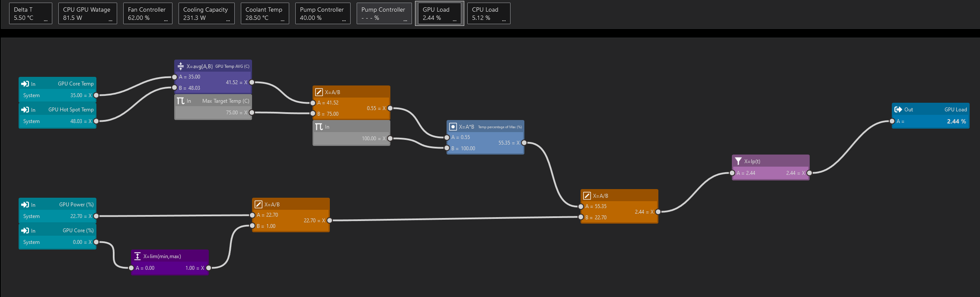Click the pi icon on Max Target Temp node

pyautogui.click(x=181, y=101)
